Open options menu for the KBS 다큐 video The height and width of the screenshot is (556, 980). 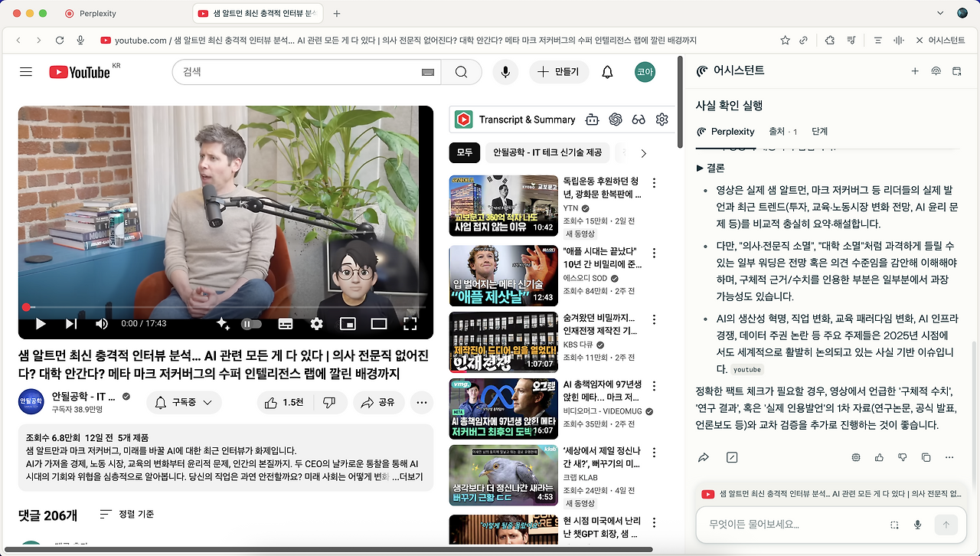click(654, 319)
